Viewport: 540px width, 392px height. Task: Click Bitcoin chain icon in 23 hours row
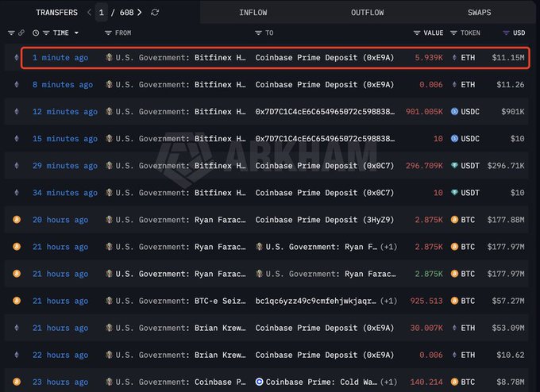[x=17, y=382]
